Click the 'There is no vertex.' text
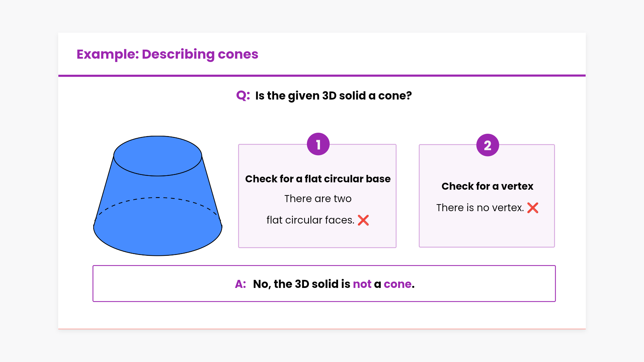The image size is (644, 362). [x=480, y=208]
